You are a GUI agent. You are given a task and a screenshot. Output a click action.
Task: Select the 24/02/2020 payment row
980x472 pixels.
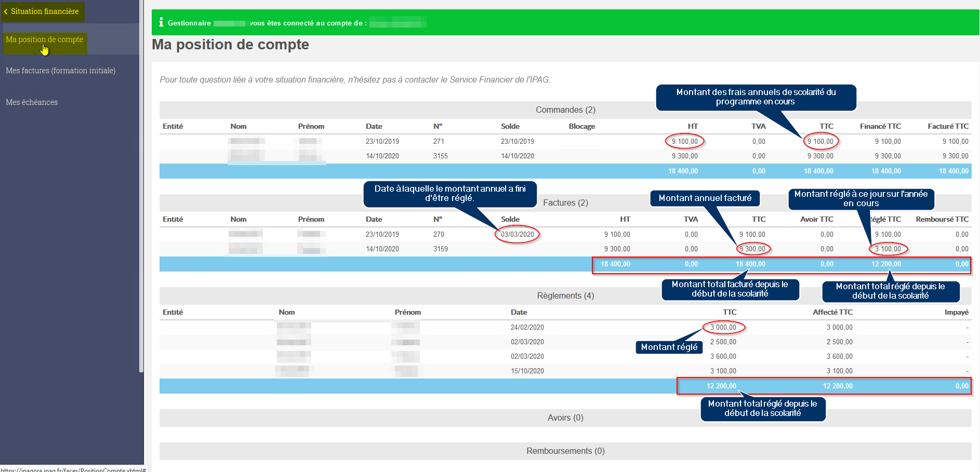pos(565,327)
